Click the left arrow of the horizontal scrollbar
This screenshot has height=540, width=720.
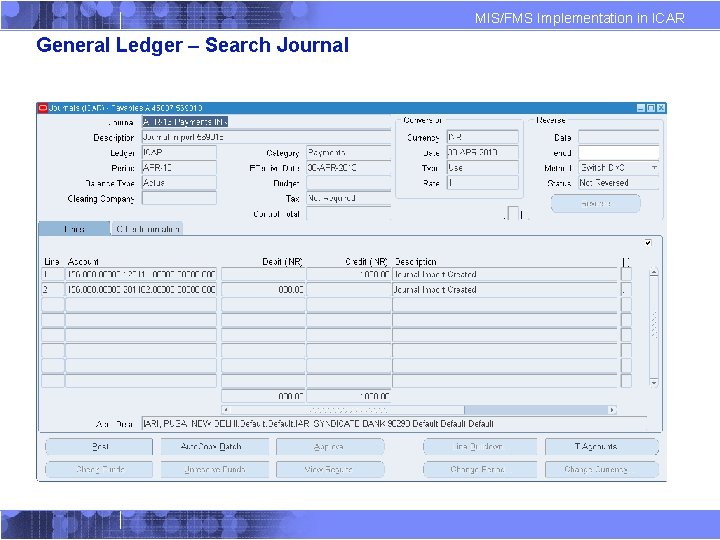(x=225, y=410)
